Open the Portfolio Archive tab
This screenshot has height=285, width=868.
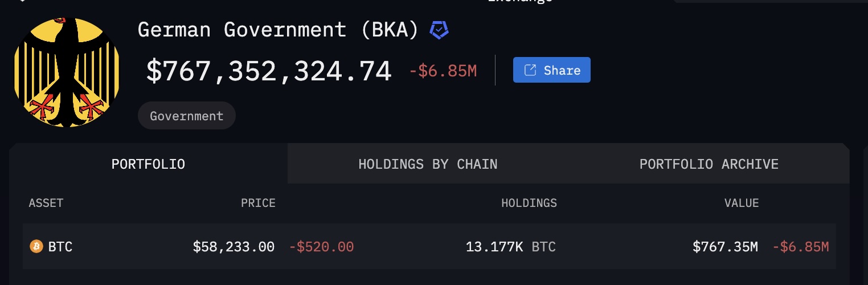(709, 164)
